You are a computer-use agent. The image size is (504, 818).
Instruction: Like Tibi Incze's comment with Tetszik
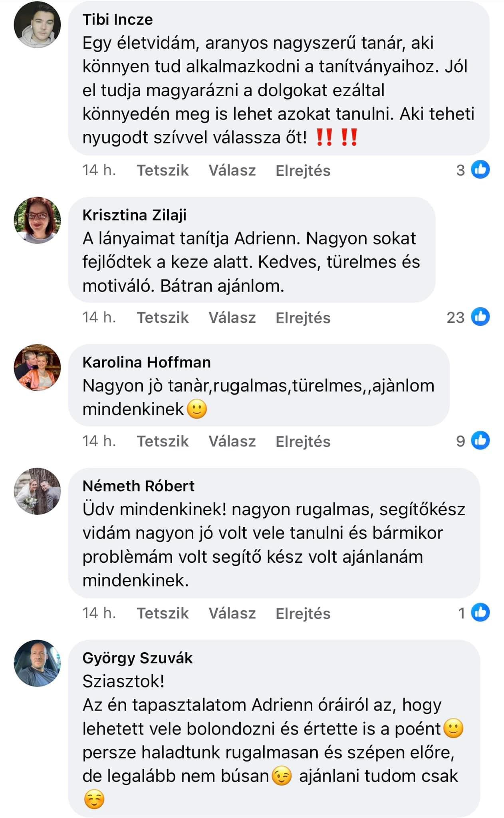(x=163, y=171)
